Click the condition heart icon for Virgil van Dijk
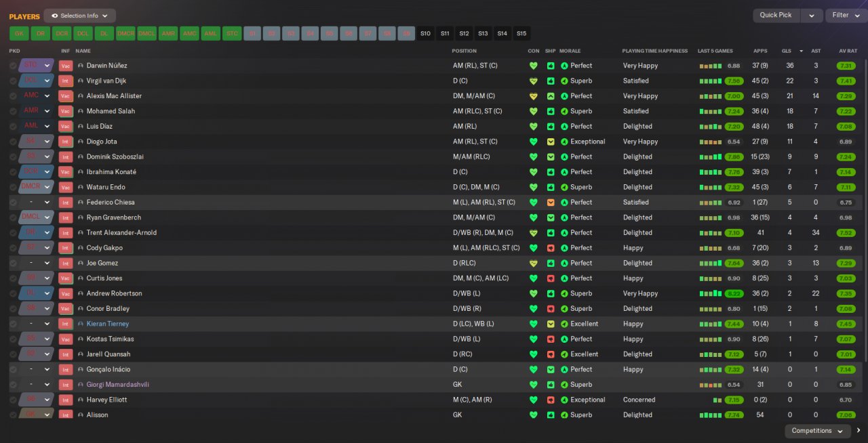Screen dimensions: 868x443 coord(534,81)
